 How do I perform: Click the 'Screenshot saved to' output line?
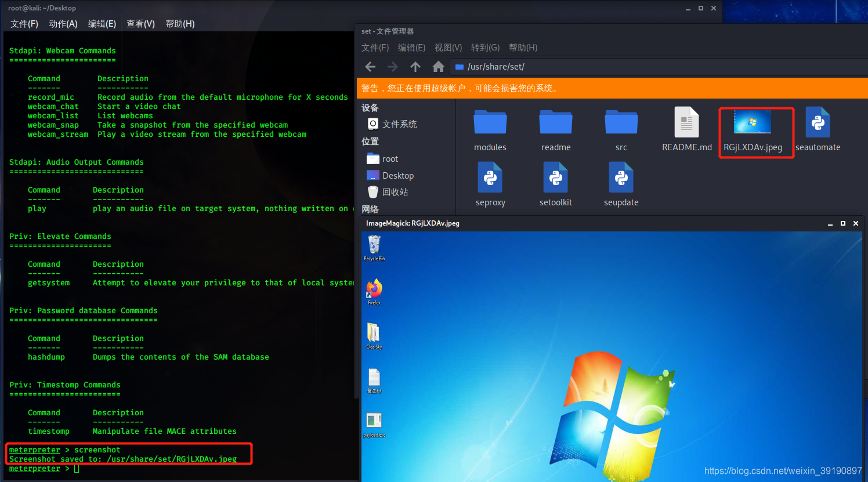[x=123, y=459]
